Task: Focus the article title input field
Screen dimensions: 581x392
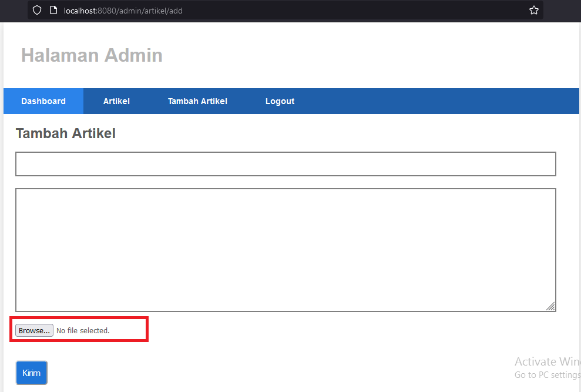Action: coord(286,164)
